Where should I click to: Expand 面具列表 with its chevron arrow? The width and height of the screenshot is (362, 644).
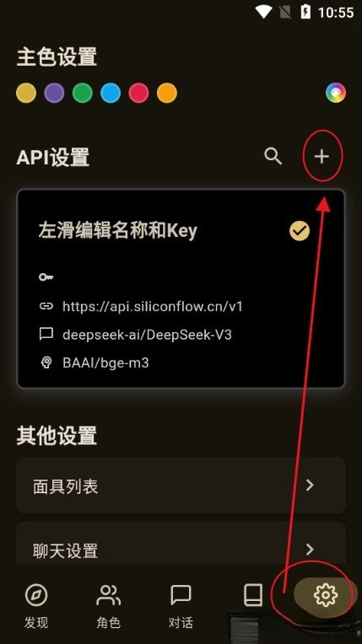click(311, 485)
